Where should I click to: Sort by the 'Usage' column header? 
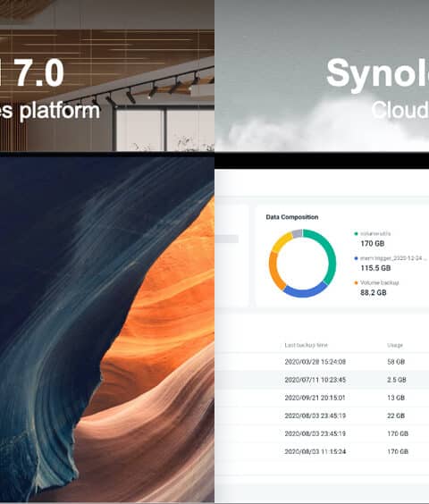tap(395, 345)
